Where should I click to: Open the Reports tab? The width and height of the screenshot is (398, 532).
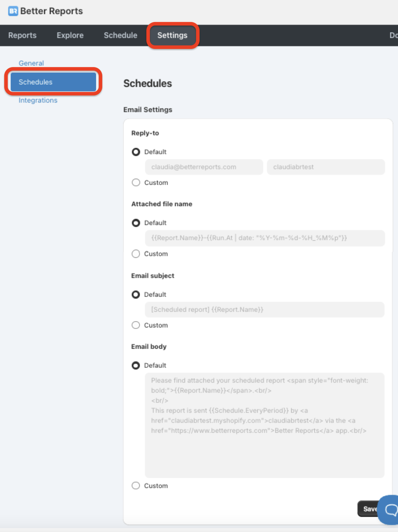pyautogui.click(x=22, y=35)
